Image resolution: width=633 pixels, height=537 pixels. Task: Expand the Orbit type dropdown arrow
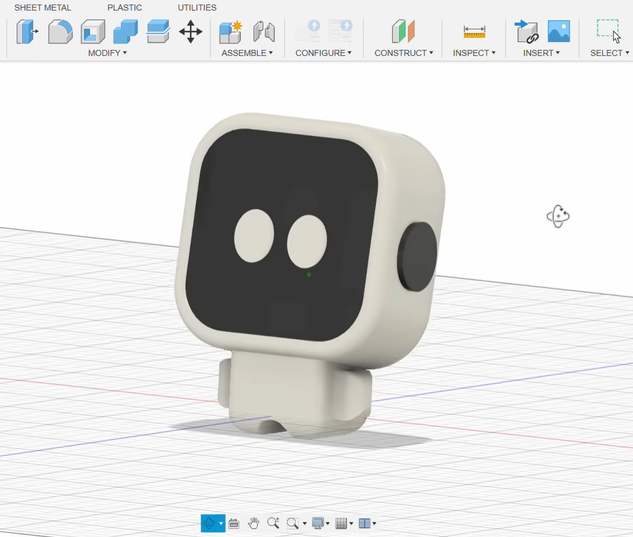[221, 524]
